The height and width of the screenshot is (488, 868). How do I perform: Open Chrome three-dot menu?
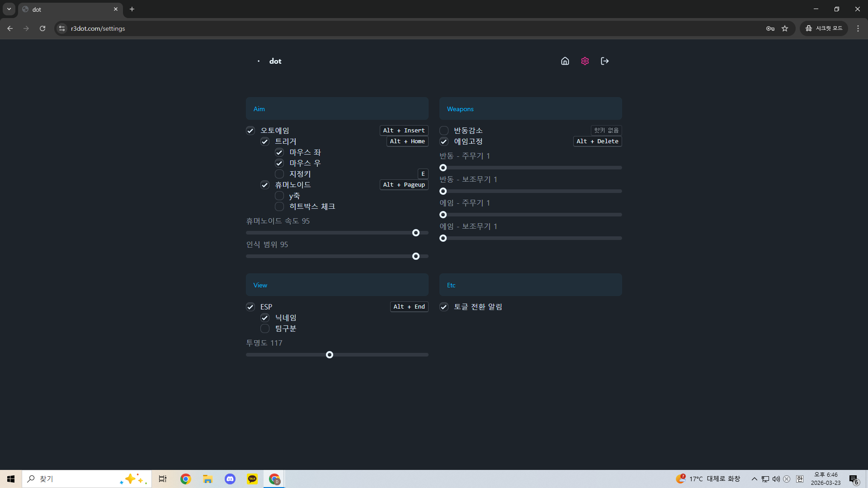[x=858, y=28]
